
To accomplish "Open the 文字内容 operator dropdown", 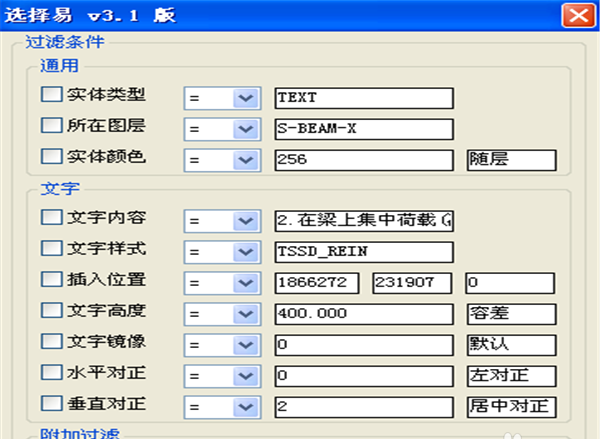I will (x=245, y=220).
